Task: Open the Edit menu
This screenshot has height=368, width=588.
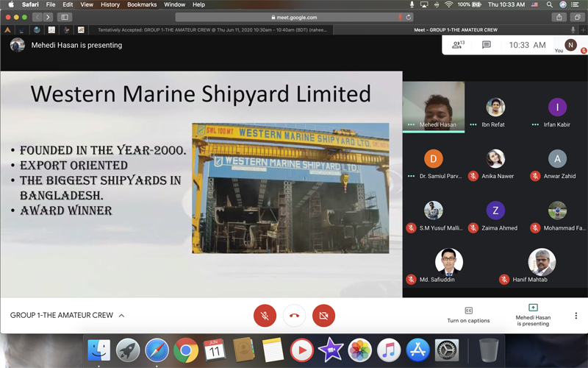Action: click(x=68, y=4)
